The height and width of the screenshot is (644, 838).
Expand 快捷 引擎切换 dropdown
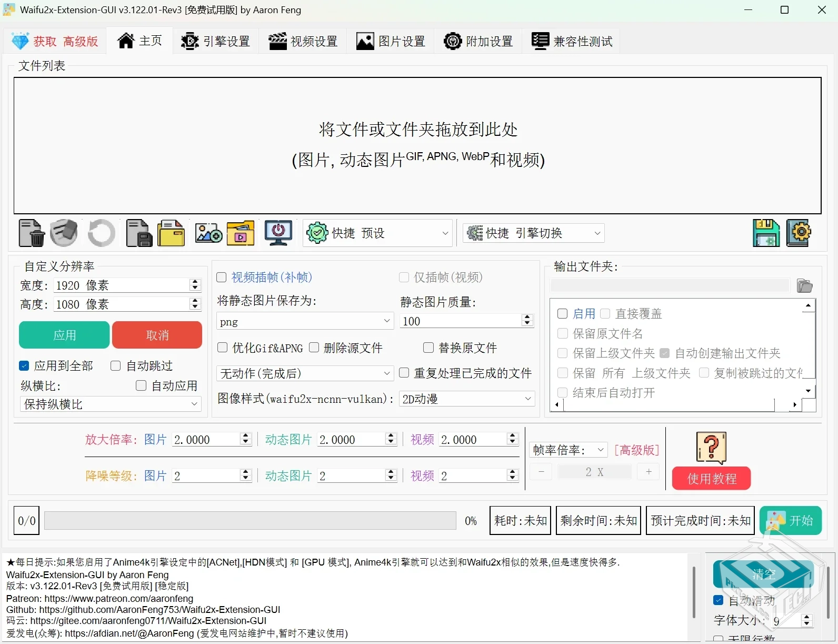coord(533,233)
